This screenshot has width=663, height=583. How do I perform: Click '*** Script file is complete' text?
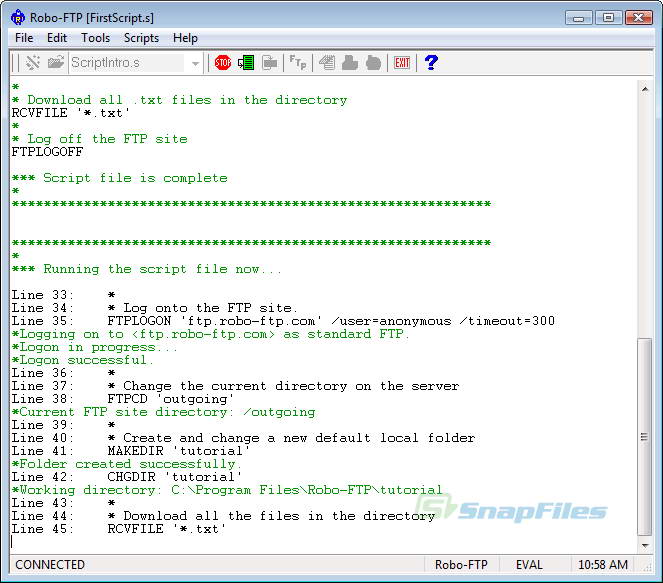click(x=120, y=178)
